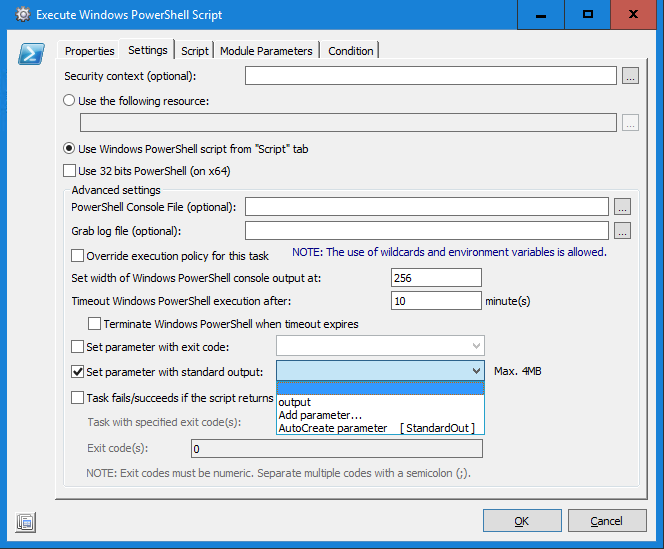
Task: Click the console output width field showing 256
Action: coord(436,278)
